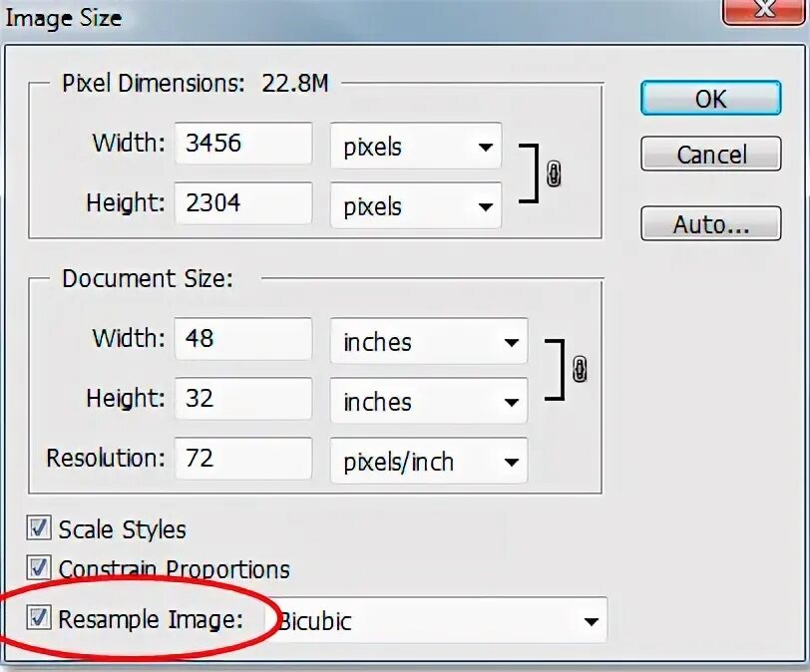Click the Resolution: label
Viewport: 810px width, 672px height.
[x=106, y=458]
